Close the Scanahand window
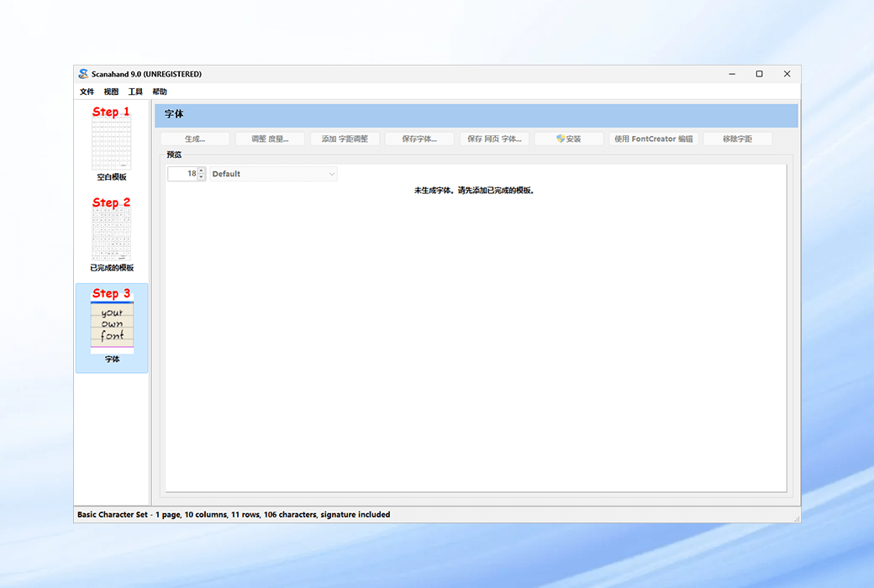This screenshot has height=588, width=874. click(x=787, y=74)
